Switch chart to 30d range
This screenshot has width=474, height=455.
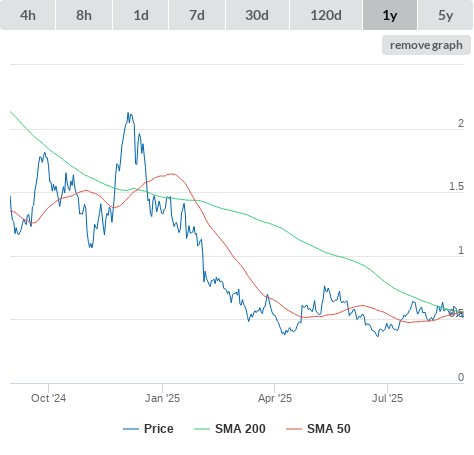pos(257,15)
